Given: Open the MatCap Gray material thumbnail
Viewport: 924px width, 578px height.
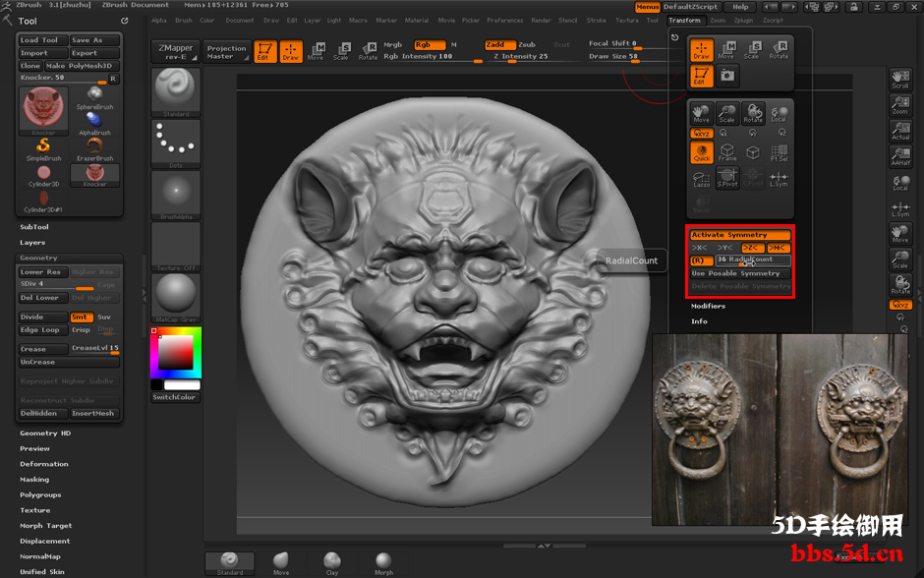Looking at the screenshot, I should tap(176, 297).
